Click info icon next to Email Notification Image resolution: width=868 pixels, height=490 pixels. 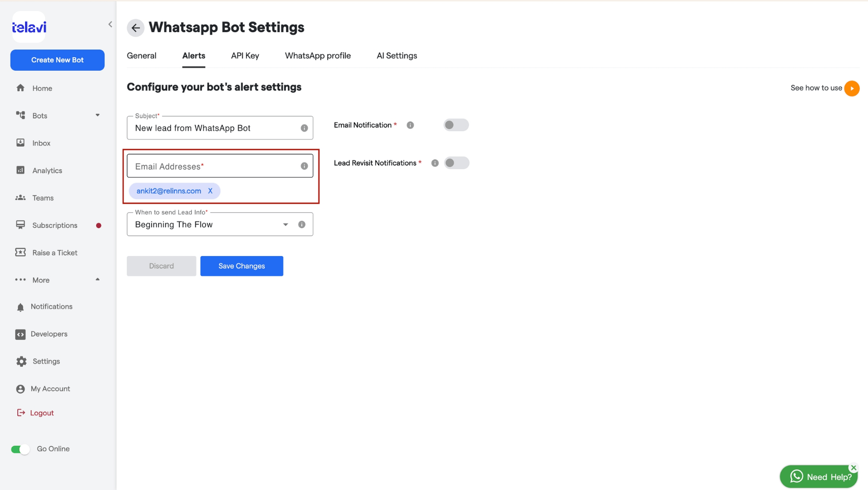pyautogui.click(x=410, y=125)
